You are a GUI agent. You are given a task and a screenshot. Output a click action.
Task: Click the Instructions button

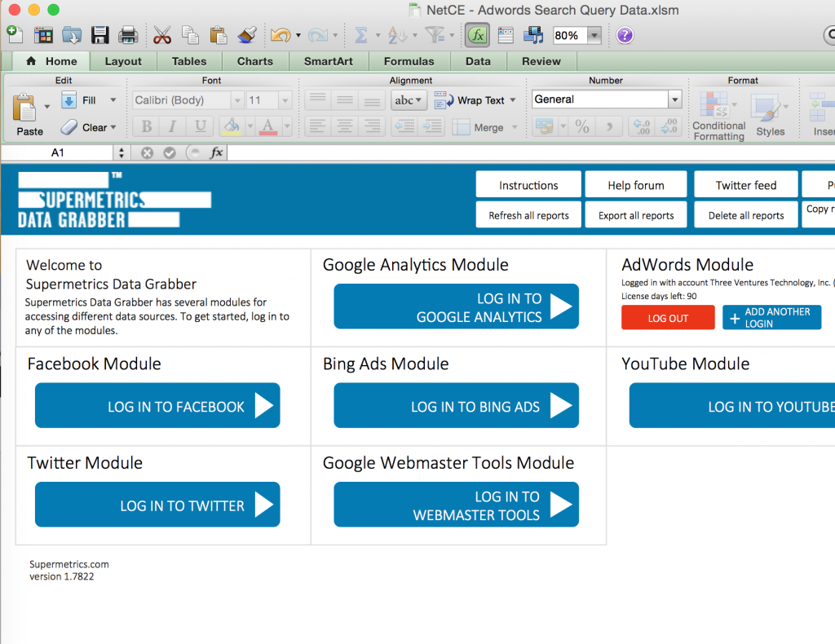coord(528,185)
